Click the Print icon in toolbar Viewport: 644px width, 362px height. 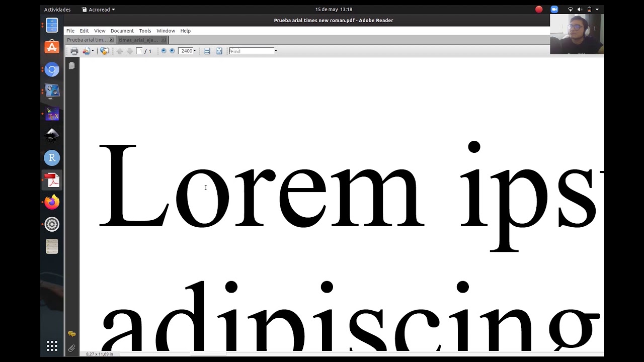click(x=74, y=51)
